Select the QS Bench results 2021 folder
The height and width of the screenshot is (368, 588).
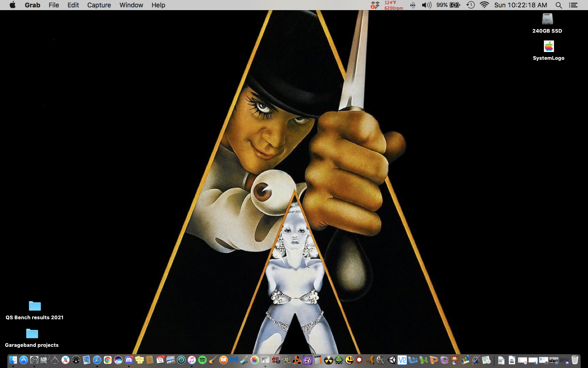(x=34, y=310)
